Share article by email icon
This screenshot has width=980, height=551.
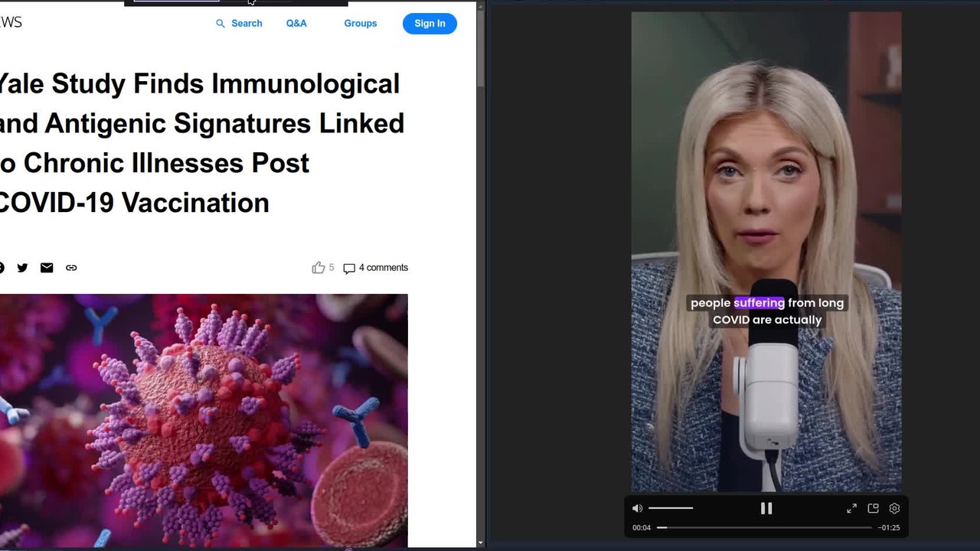tap(47, 268)
